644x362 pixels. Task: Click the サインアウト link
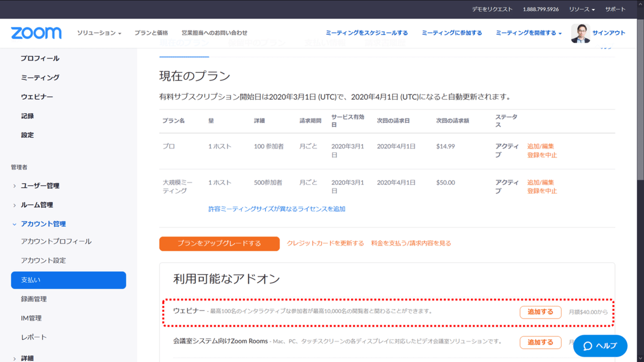click(x=609, y=33)
